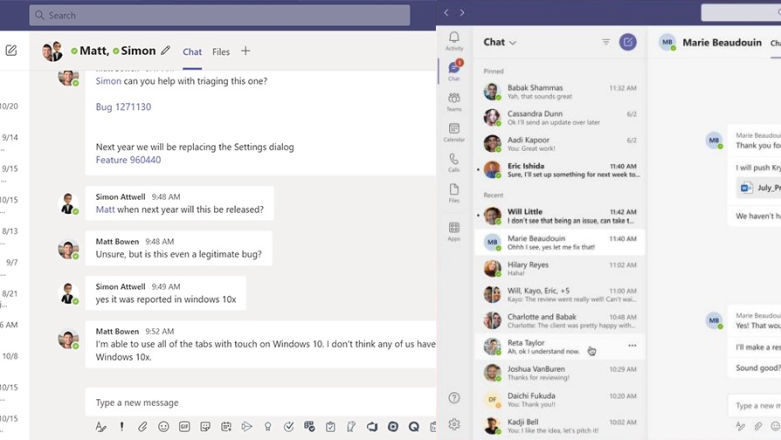Set delivery options with the exclamation mark icon

(x=122, y=427)
